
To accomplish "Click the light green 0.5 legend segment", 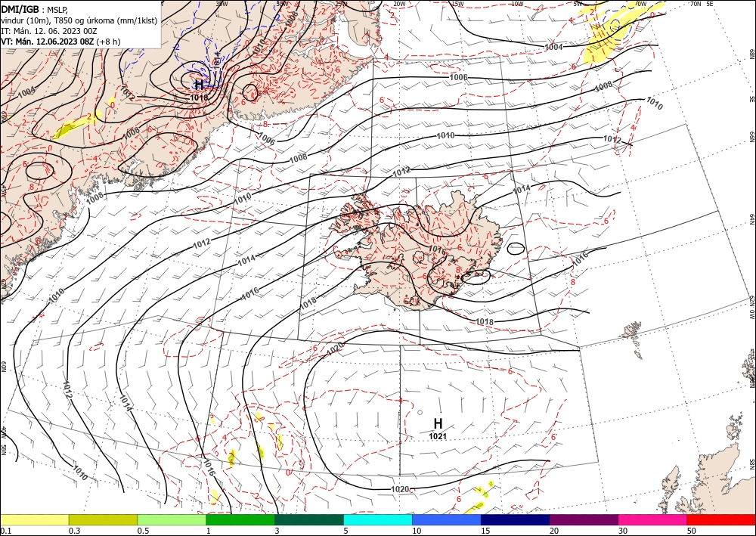I will click(x=172, y=519).
